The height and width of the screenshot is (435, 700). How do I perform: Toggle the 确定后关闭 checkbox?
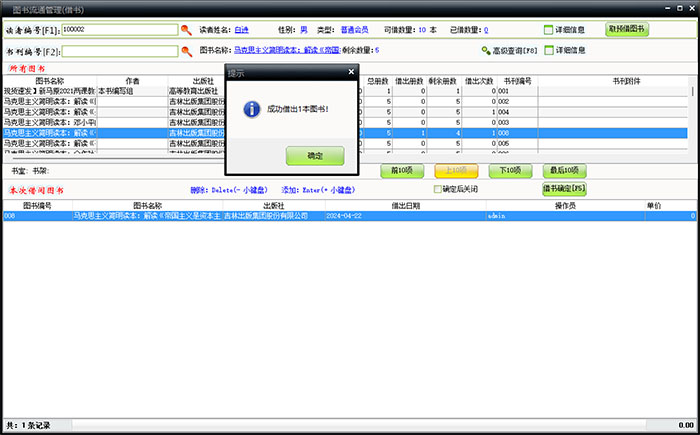click(x=438, y=189)
